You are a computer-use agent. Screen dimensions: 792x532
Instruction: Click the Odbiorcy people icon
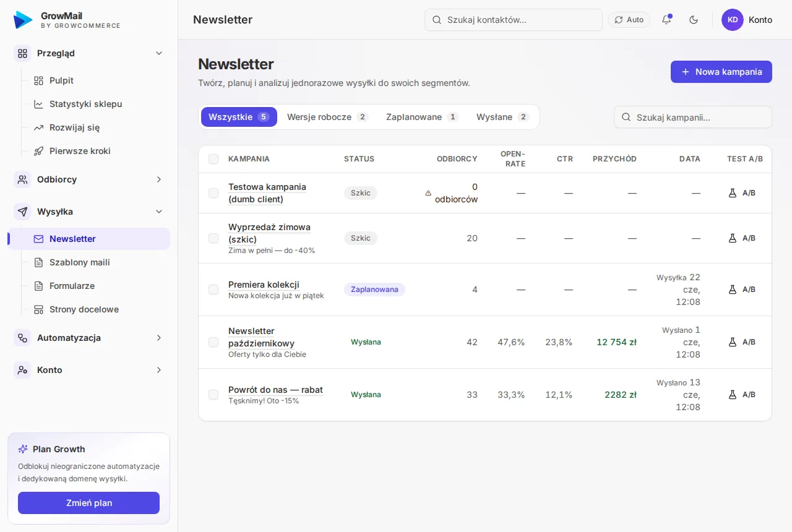tap(22, 179)
